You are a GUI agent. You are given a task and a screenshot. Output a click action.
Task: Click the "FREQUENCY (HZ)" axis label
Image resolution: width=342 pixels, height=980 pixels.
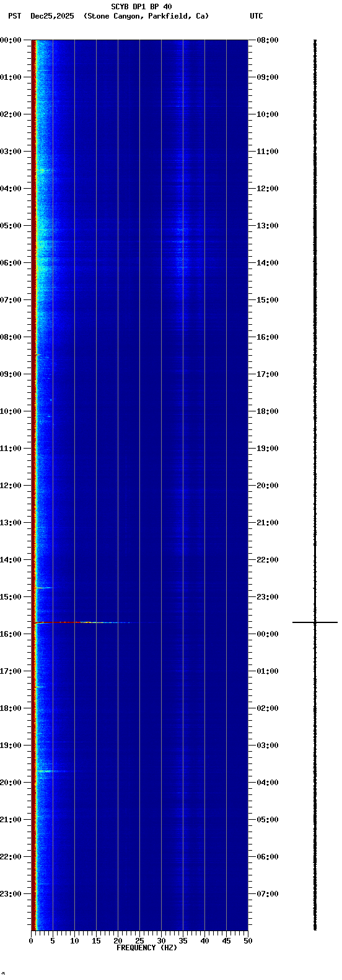147,948
